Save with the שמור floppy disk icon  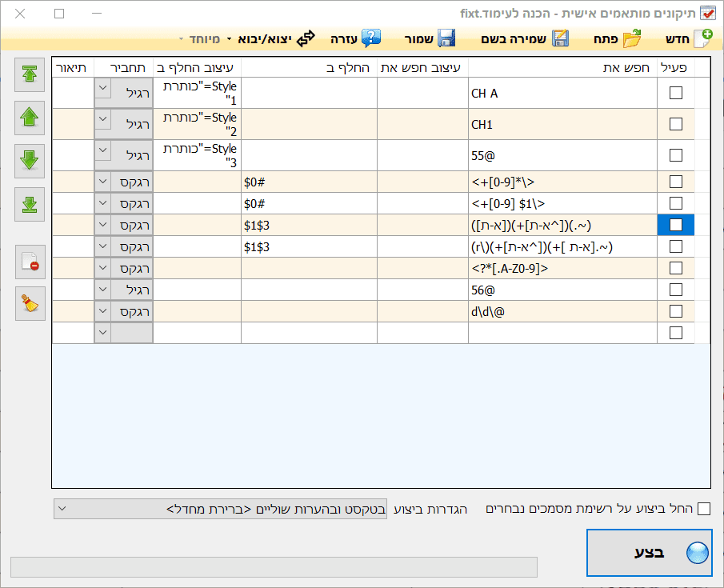pyautogui.click(x=446, y=38)
